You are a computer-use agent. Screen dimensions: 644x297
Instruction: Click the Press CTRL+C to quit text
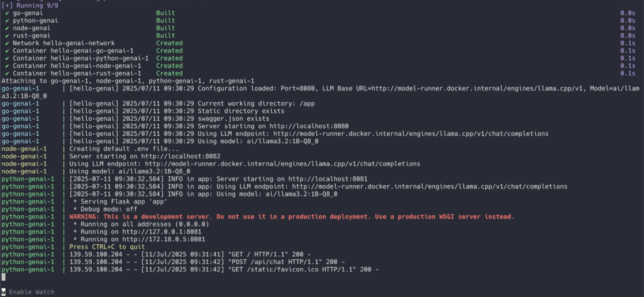[x=107, y=247]
